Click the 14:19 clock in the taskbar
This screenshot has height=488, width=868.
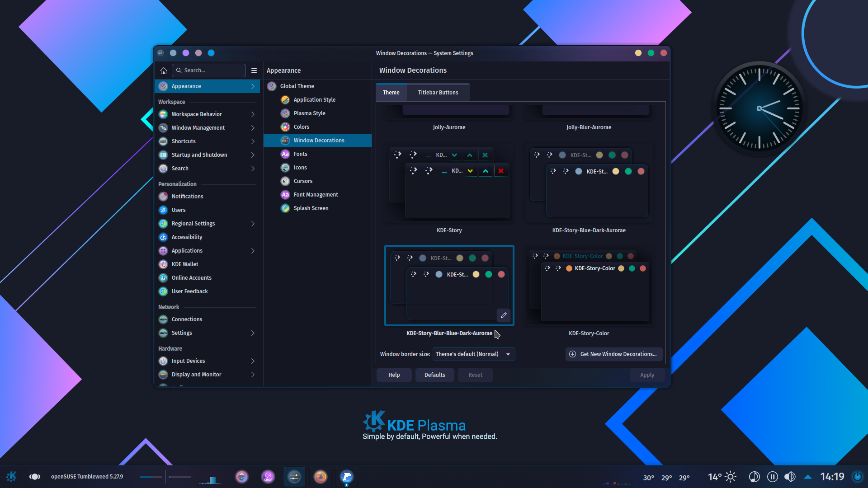point(832,477)
